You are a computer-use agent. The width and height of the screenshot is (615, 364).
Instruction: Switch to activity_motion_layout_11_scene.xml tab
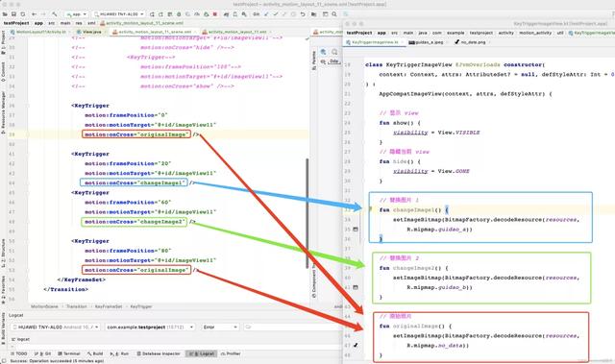154,32
